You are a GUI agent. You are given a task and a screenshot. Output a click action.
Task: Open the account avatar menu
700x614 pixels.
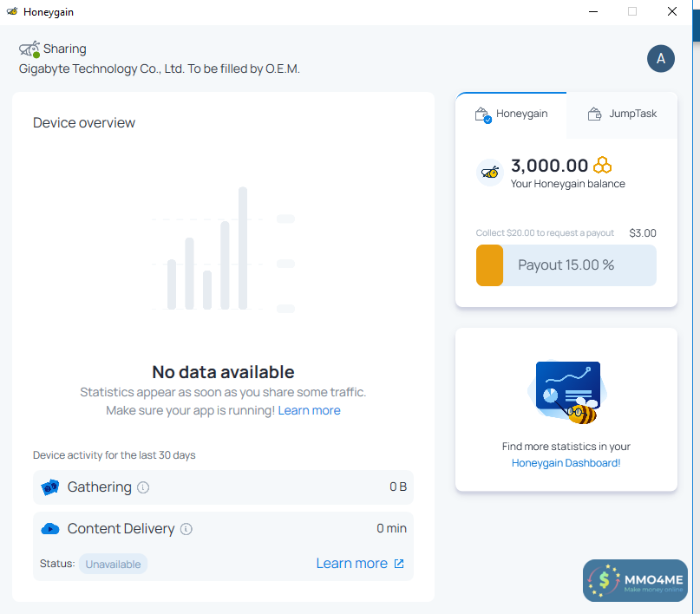661,58
